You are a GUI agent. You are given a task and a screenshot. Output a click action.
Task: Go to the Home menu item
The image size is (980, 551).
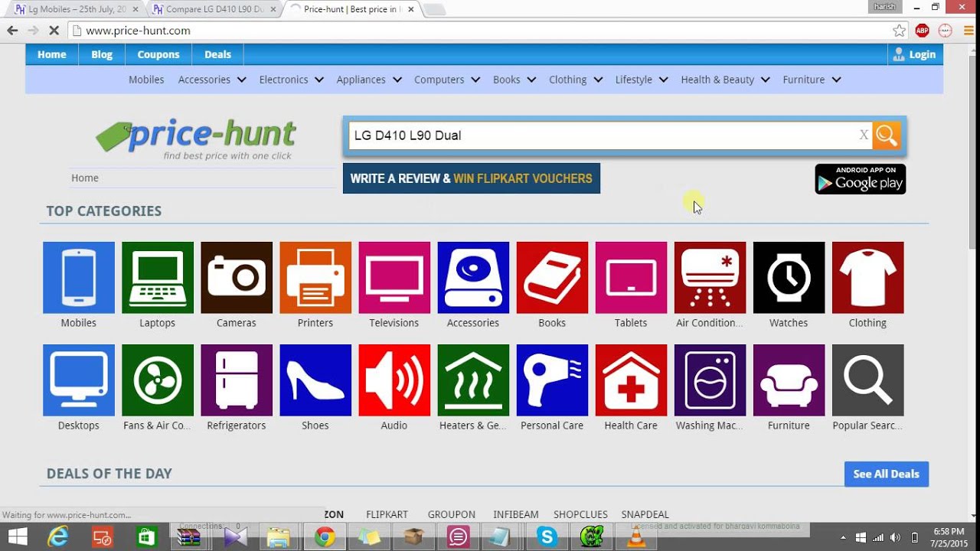52,54
